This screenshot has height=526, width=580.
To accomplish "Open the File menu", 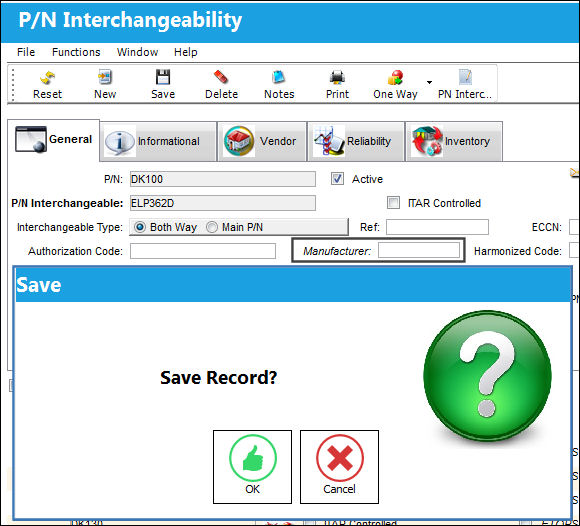I will (26, 52).
